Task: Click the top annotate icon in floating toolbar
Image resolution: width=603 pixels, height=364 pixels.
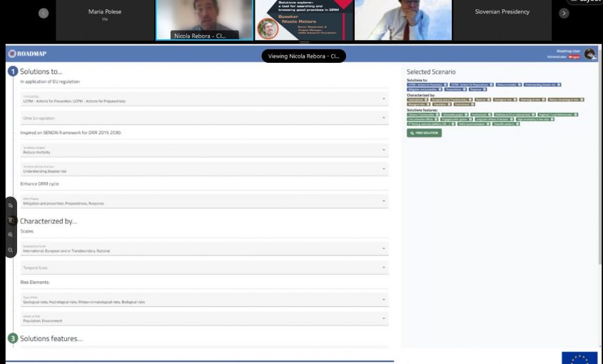Action: [11, 206]
